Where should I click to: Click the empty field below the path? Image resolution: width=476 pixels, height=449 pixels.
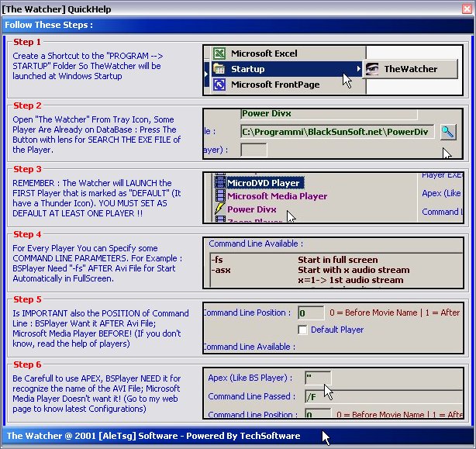point(254,150)
